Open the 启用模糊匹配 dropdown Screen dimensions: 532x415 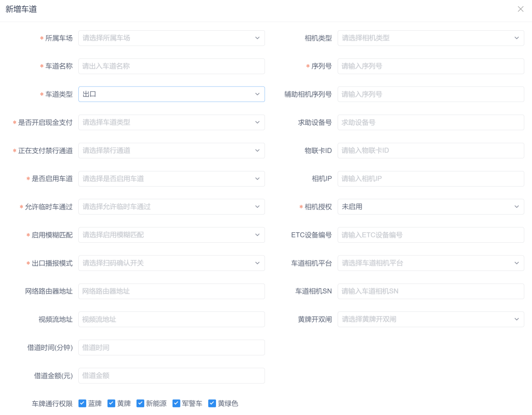[x=172, y=235]
